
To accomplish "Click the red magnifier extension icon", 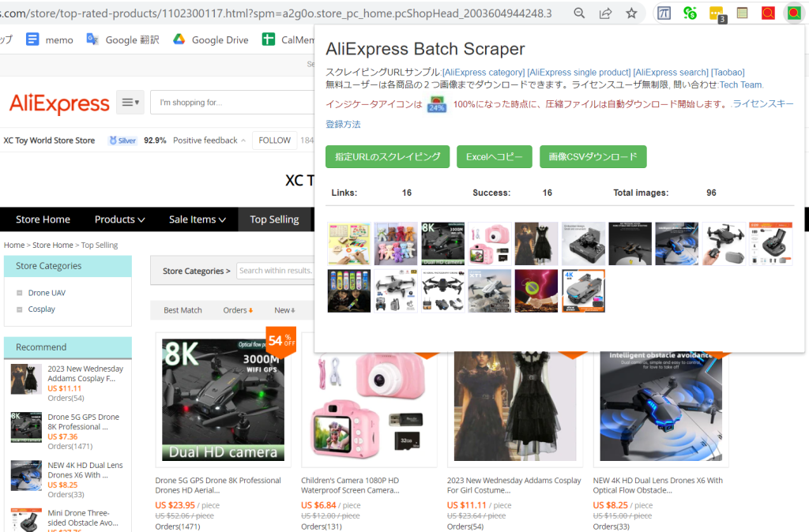I will [x=768, y=13].
